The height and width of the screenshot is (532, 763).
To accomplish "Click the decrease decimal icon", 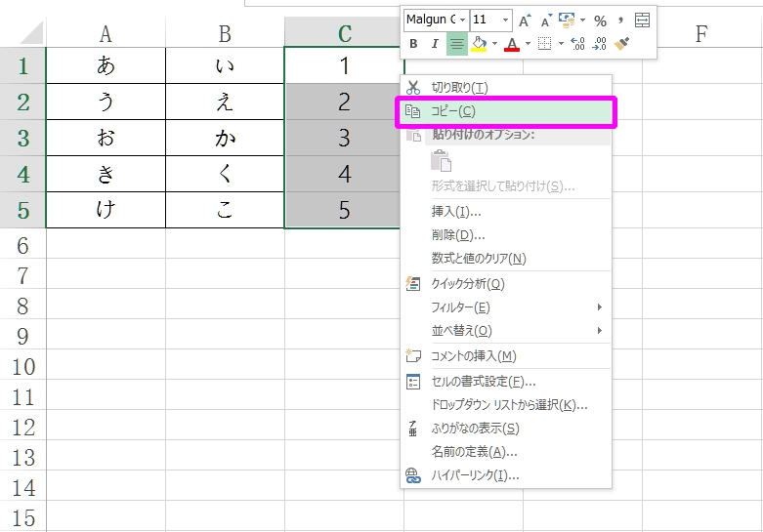I will pos(599,44).
